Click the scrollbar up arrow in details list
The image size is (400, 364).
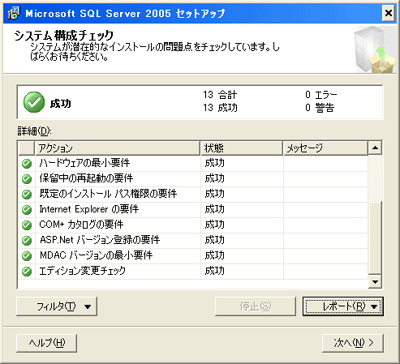pos(375,147)
